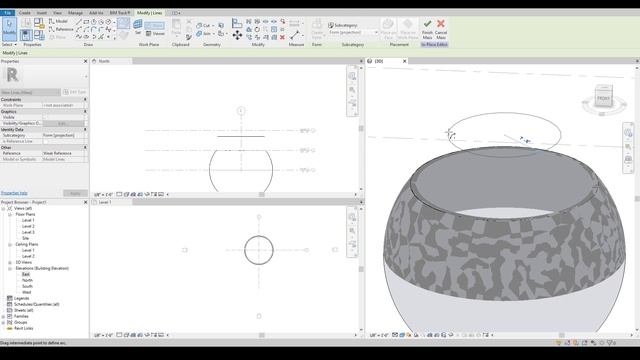Open the work plane Viewer
The image size is (640, 360).
tap(155, 33)
